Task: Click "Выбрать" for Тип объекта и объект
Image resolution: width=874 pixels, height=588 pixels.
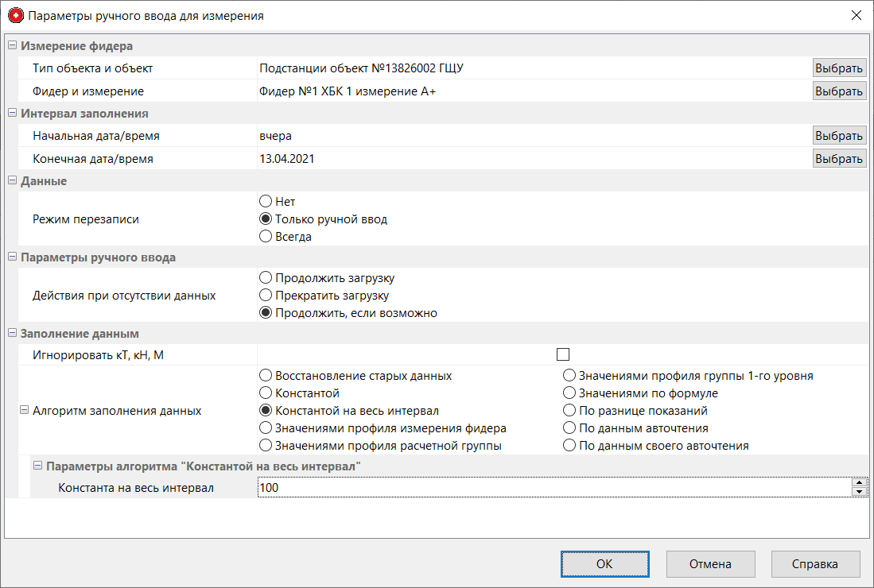Action: pyautogui.click(x=838, y=68)
